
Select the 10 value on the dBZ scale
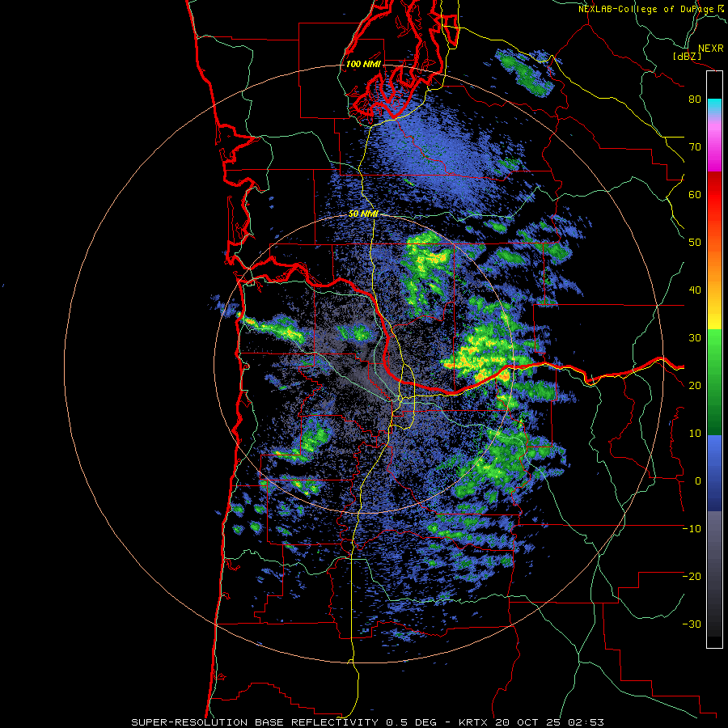[x=695, y=434]
